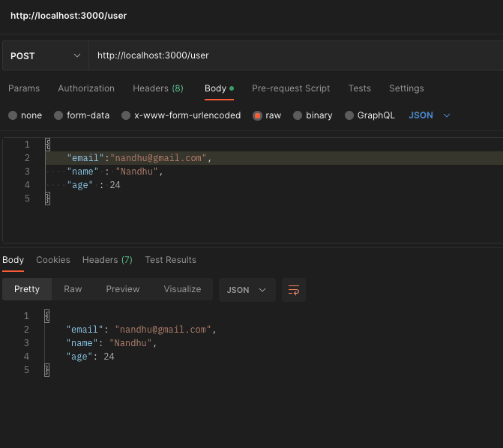
Task: Open request Headers (8) tab
Action: pos(158,88)
